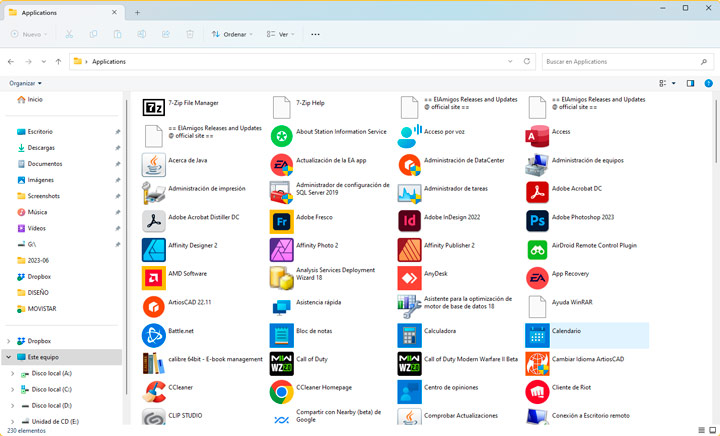Select the Affinity Publisher 2 icon
This screenshot has width=720, height=436.
point(409,250)
